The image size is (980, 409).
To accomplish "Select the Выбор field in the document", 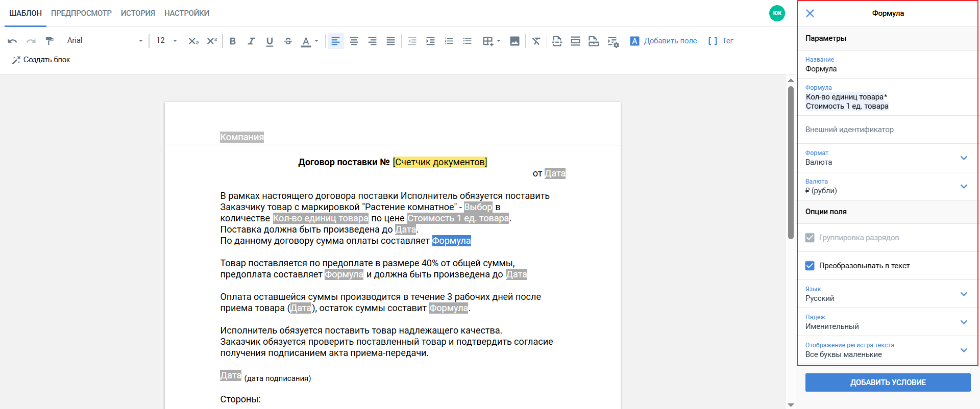I will pyautogui.click(x=478, y=207).
